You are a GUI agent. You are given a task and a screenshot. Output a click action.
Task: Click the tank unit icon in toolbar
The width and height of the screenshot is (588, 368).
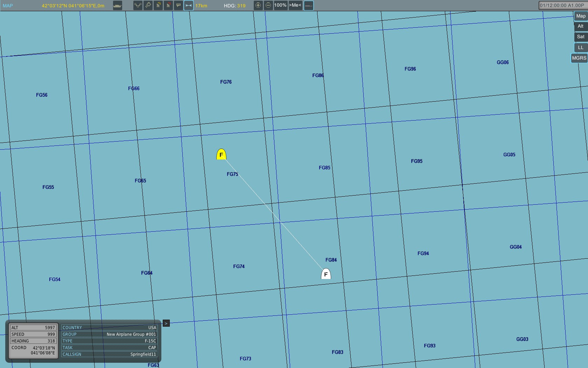point(118,6)
